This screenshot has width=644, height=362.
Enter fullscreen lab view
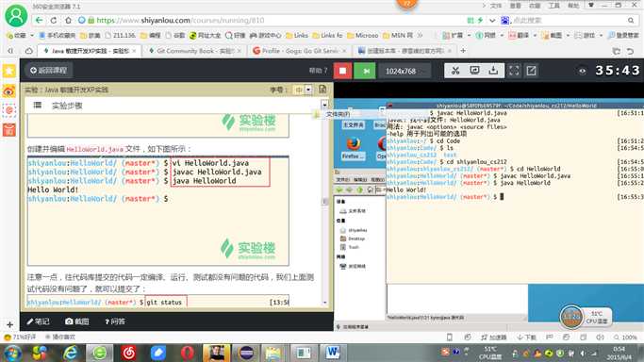[514, 71]
